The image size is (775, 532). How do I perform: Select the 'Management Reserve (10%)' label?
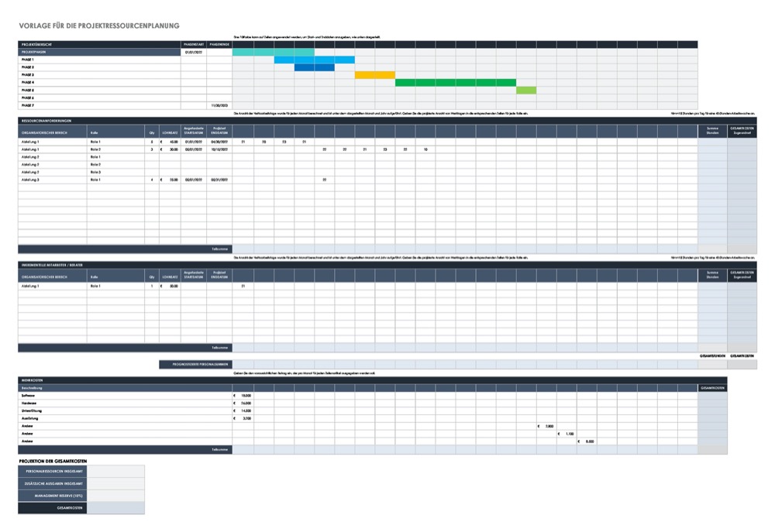[53, 496]
